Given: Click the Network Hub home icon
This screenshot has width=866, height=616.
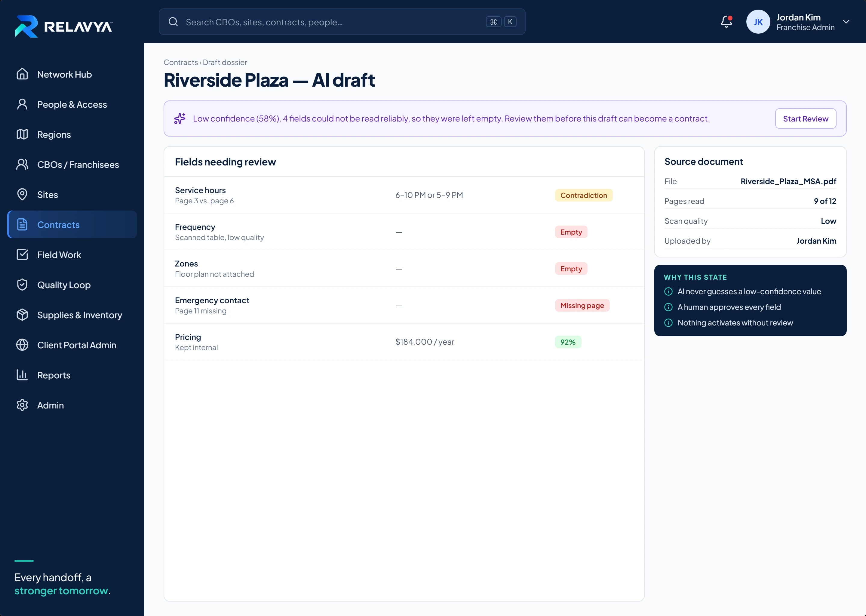Looking at the screenshot, I should tap(22, 74).
